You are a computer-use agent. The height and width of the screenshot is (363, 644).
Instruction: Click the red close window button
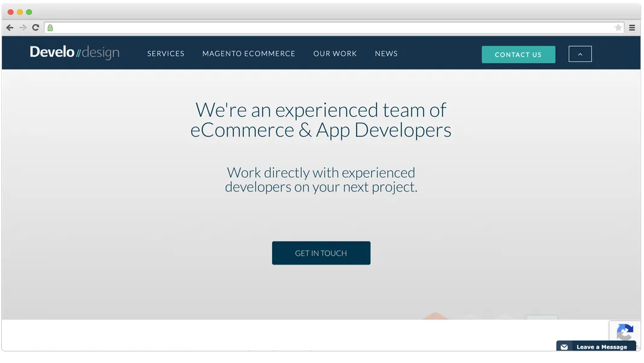click(11, 12)
